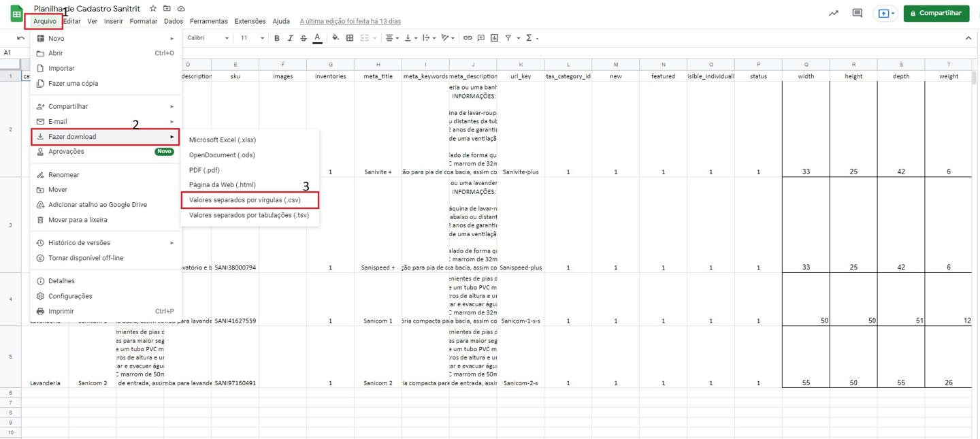Click the insert chart icon
Image resolution: width=980 pixels, height=439 pixels.
pyautogui.click(x=494, y=38)
